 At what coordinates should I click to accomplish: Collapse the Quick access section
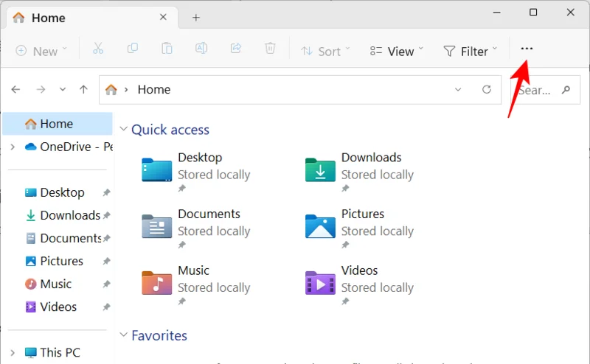(x=123, y=129)
